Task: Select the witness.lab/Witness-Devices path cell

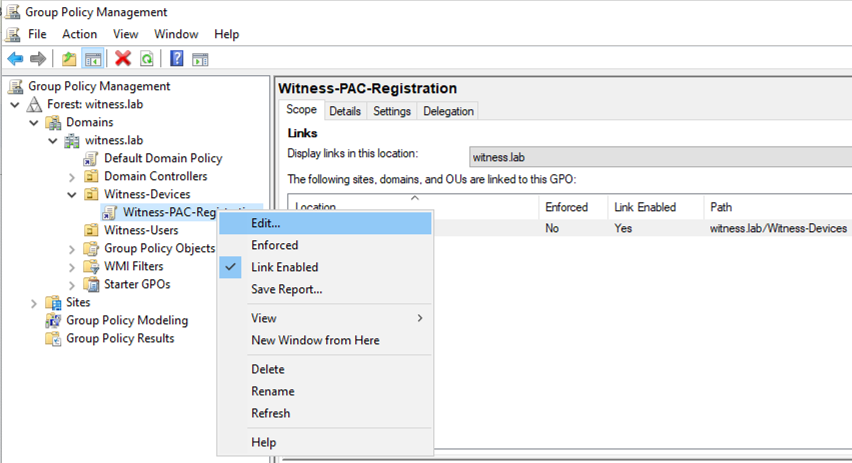Action: coord(778,228)
